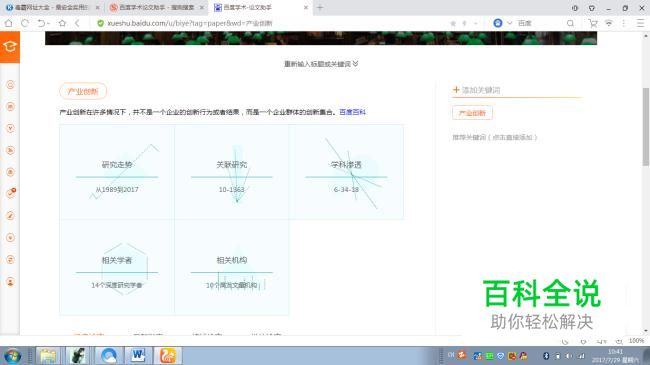Click the 产业创新 keyword tag above the description

(83, 91)
